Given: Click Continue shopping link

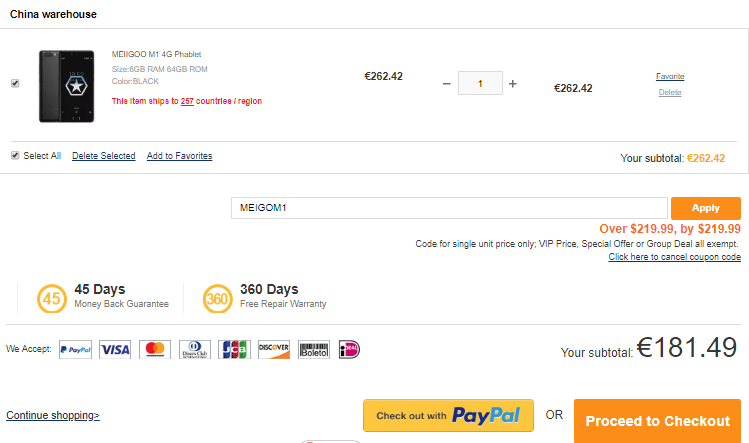Looking at the screenshot, I should coord(53,415).
